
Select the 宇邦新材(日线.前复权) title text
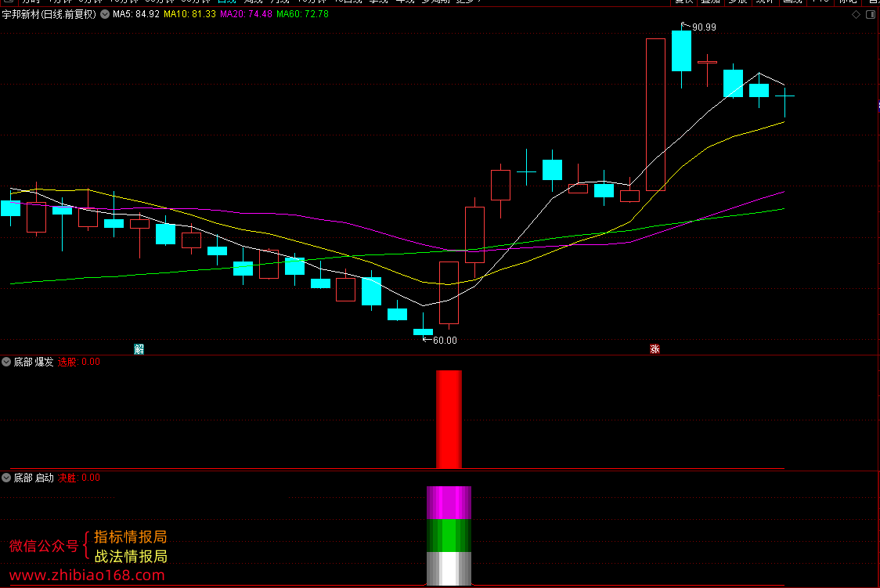[x=49, y=14]
